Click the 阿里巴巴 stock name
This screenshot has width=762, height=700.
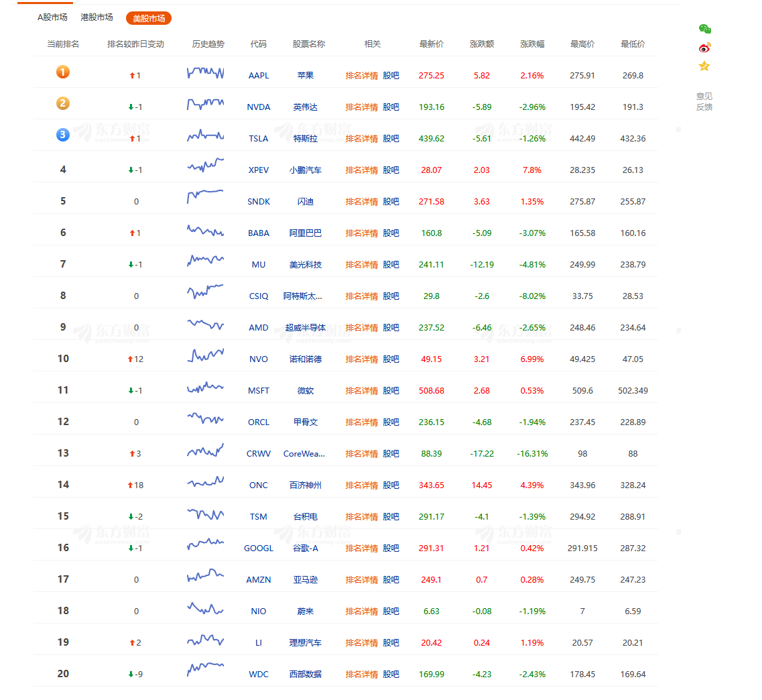click(x=306, y=233)
